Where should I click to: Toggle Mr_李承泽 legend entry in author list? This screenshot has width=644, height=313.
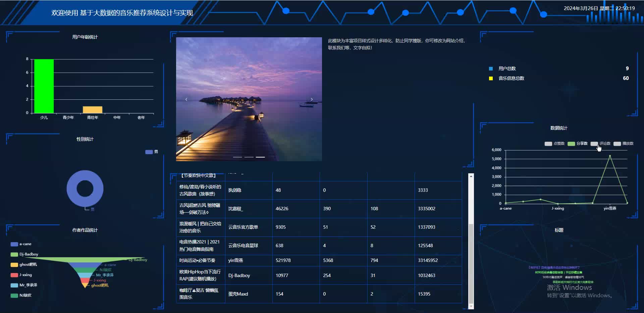tap(24, 285)
